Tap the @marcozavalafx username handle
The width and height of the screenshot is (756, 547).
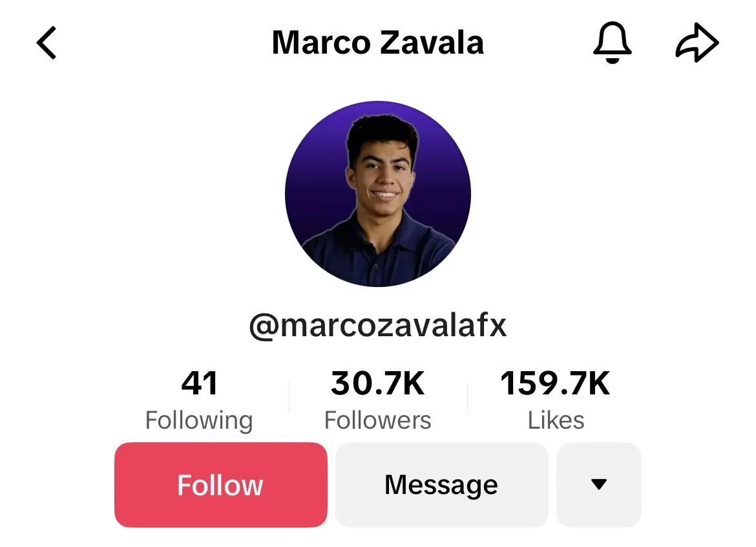[x=378, y=325]
